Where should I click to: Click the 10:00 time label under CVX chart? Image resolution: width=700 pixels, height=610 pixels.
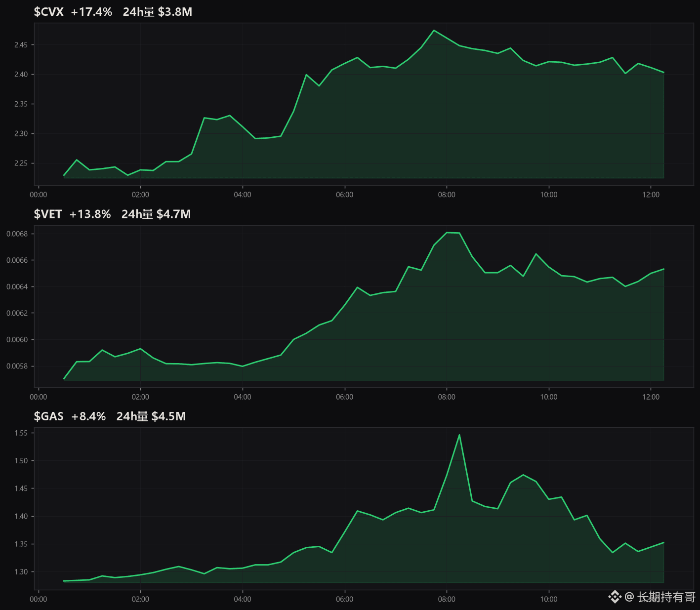coord(549,195)
